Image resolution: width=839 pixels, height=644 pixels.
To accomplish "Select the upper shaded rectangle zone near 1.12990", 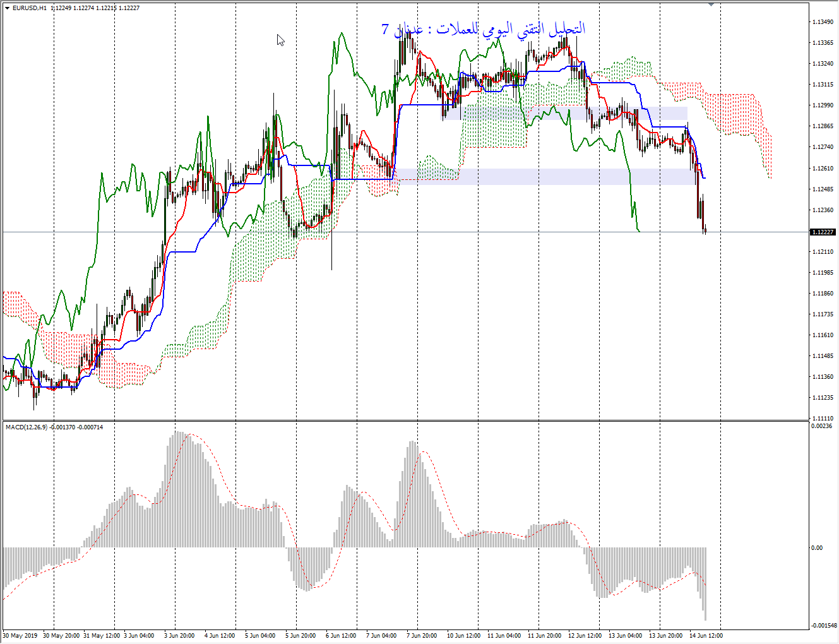I will pyautogui.click(x=564, y=113).
